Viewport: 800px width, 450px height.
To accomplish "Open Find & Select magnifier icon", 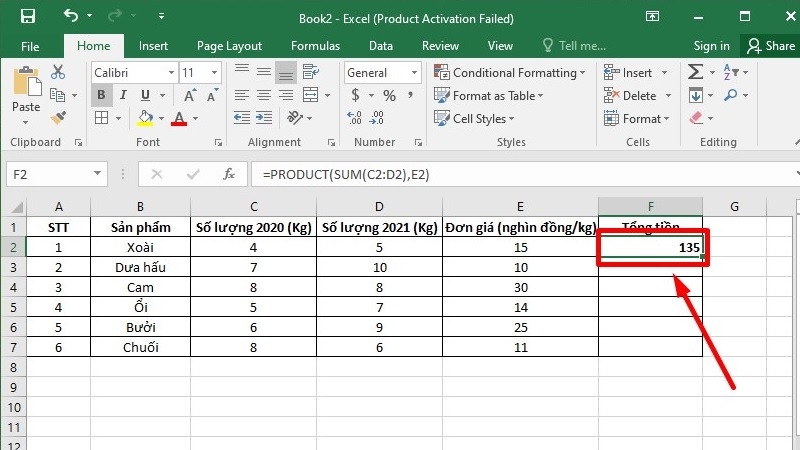I will [x=731, y=95].
